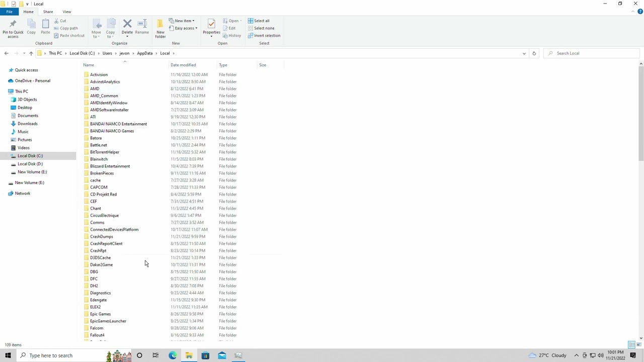This screenshot has height=362, width=644.
Task: Click Edit in the Open group
Action: pyautogui.click(x=229, y=28)
